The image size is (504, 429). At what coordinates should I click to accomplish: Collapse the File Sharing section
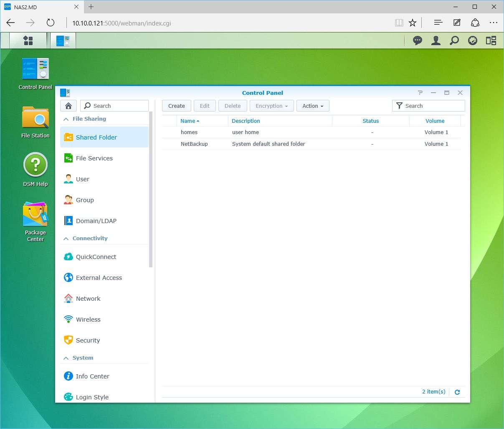(x=66, y=119)
